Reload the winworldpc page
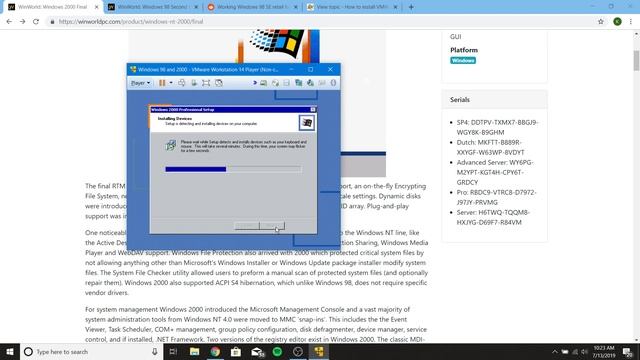The image size is (640, 360). [36, 22]
